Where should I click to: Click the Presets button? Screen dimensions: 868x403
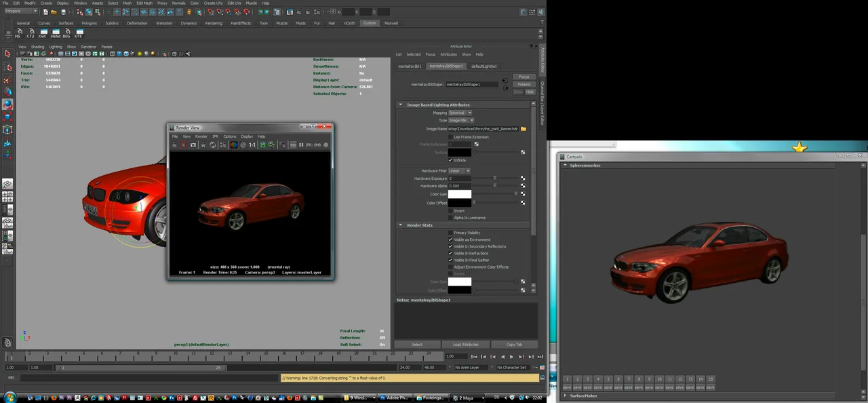(524, 84)
